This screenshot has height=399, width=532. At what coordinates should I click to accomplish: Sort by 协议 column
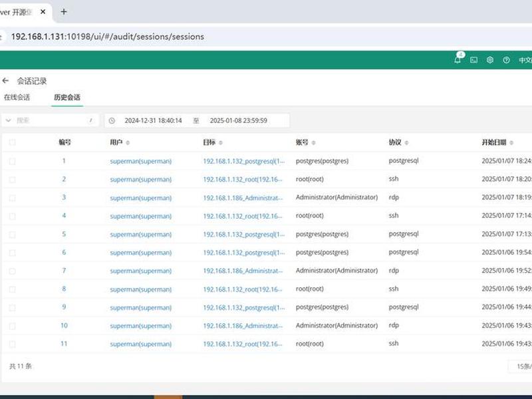(407, 143)
